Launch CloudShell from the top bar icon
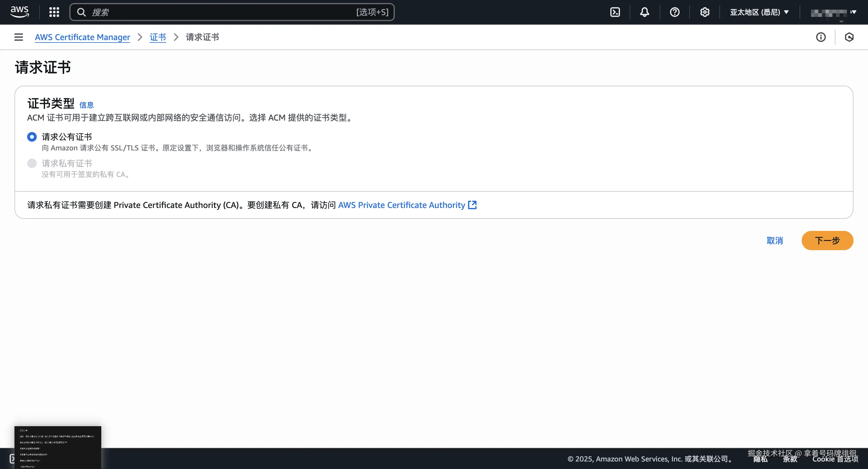The width and height of the screenshot is (868, 469). (615, 12)
